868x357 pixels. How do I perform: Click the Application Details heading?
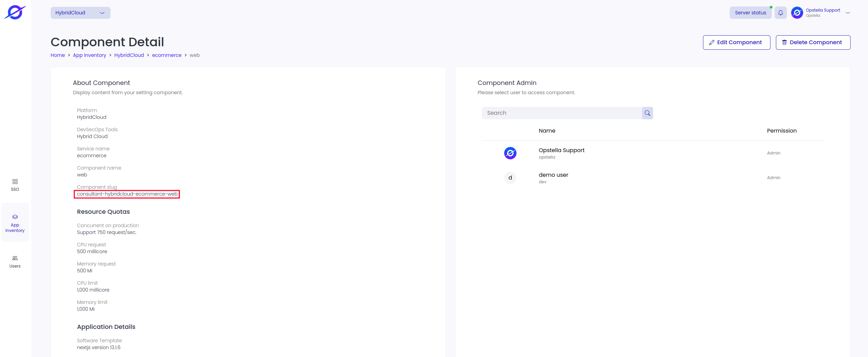[x=106, y=327]
